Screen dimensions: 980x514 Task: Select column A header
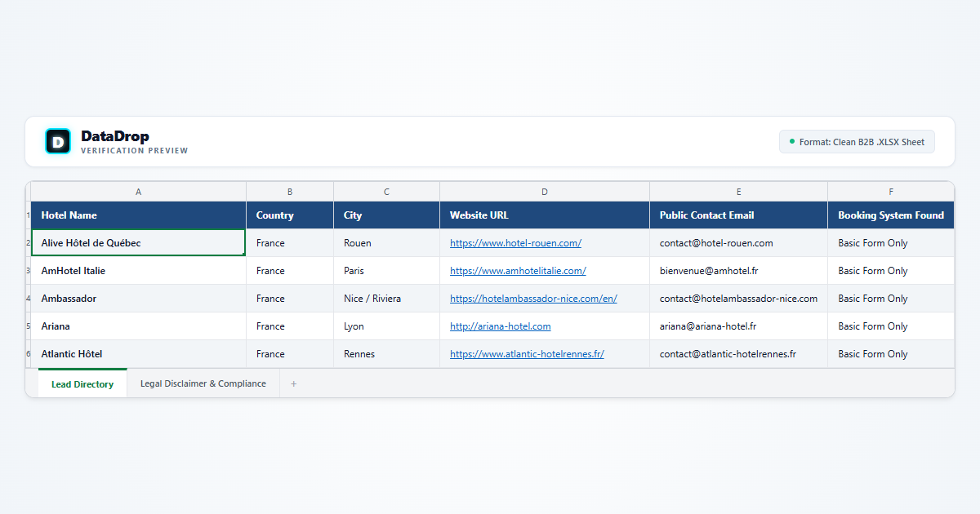(x=139, y=192)
